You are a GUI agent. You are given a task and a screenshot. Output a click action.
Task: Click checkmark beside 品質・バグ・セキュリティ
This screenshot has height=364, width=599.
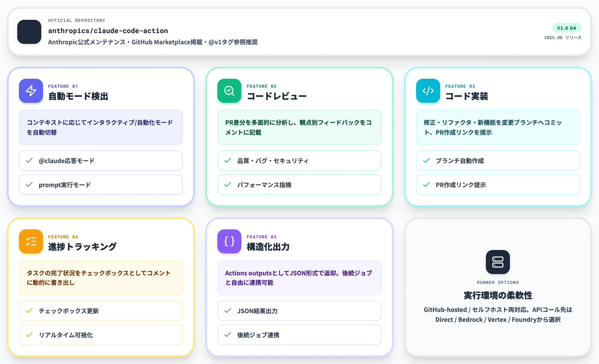pos(228,160)
